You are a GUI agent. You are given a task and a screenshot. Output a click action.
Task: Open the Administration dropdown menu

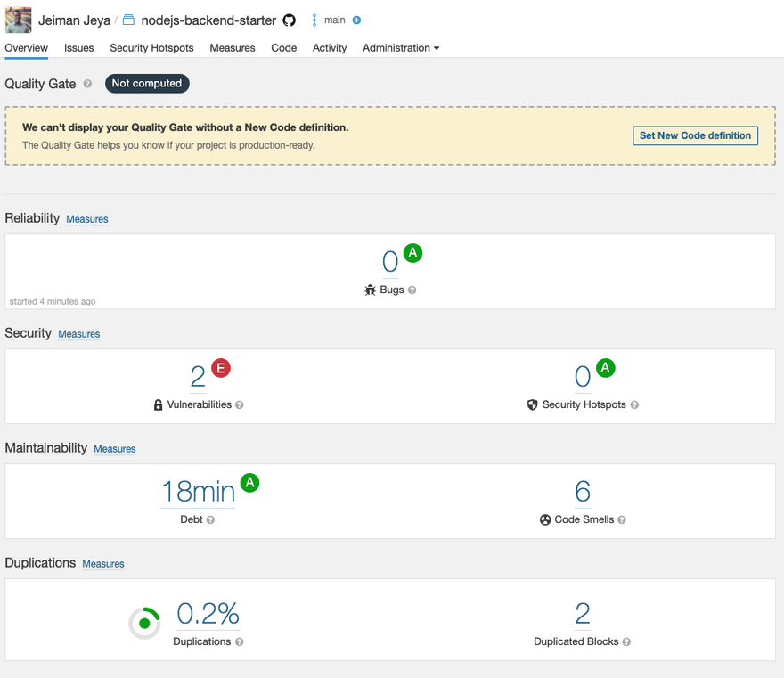click(x=400, y=48)
